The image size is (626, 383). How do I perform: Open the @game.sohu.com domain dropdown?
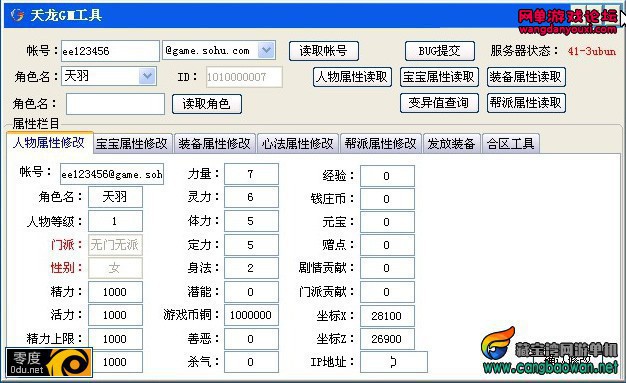[266, 50]
